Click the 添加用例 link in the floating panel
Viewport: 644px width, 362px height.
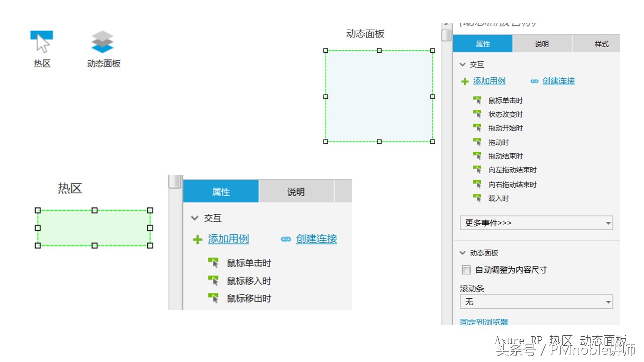point(228,239)
